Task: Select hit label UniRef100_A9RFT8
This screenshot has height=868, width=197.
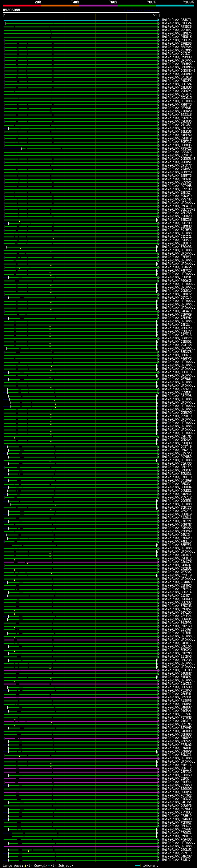Action: click(x=176, y=104)
